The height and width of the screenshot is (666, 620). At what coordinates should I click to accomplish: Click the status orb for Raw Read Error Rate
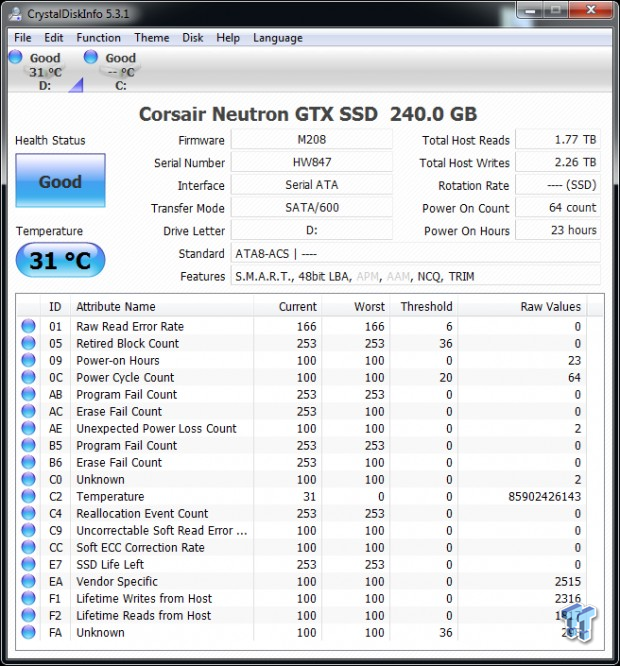pyautogui.click(x=28, y=326)
